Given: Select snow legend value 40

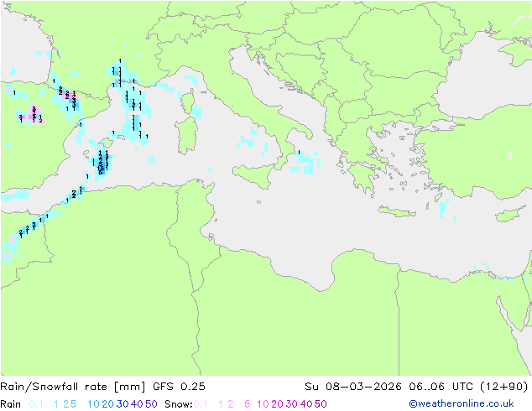Looking at the screenshot, I should (306, 404).
